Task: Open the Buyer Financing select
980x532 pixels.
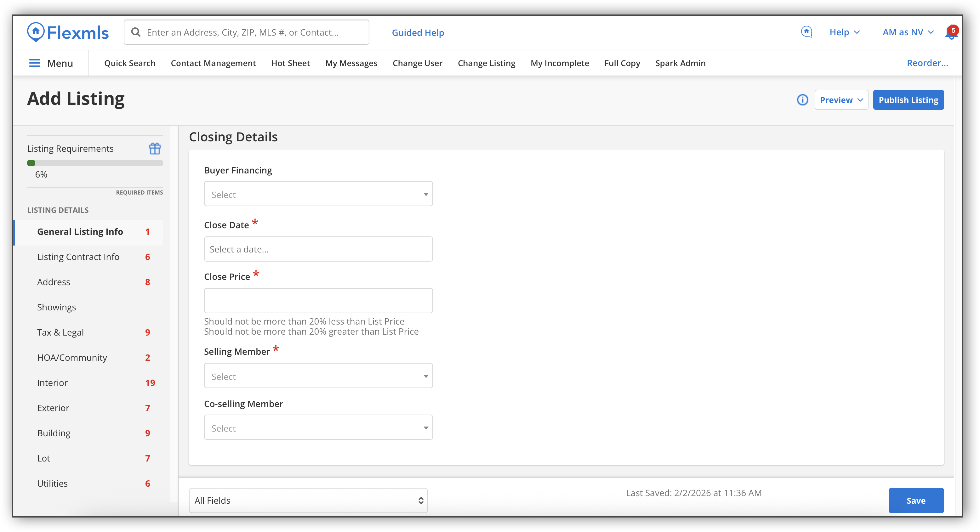Action: click(x=318, y=194)
